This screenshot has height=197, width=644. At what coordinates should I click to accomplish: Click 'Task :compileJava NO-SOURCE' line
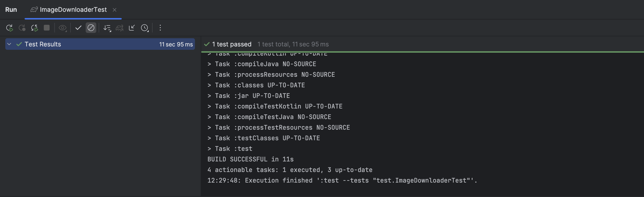coord(262,64)
